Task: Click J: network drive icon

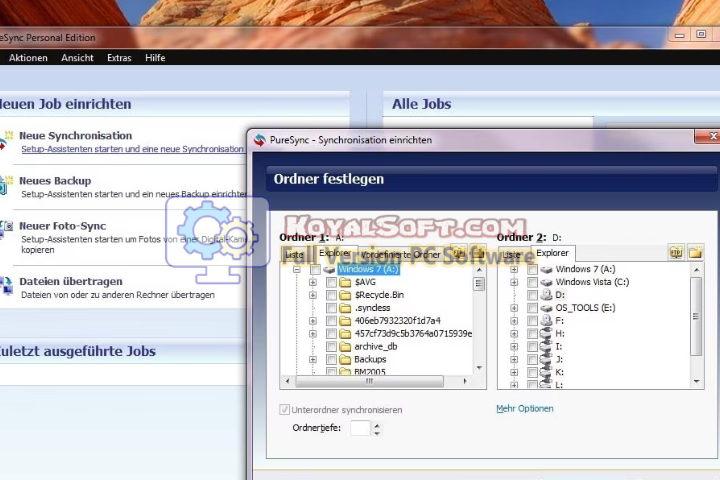Action: pyautogui.click(x=546, y=359)
